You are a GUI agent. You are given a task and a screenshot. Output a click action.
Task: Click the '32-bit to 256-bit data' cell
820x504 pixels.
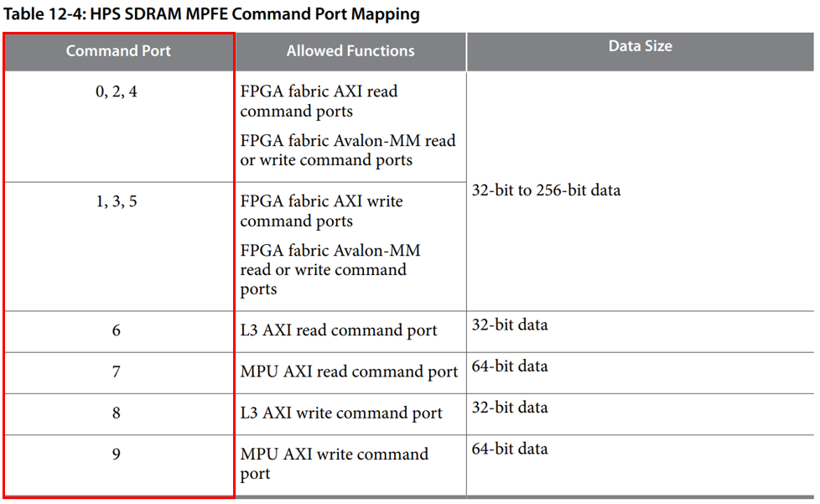tap(546, 190)
